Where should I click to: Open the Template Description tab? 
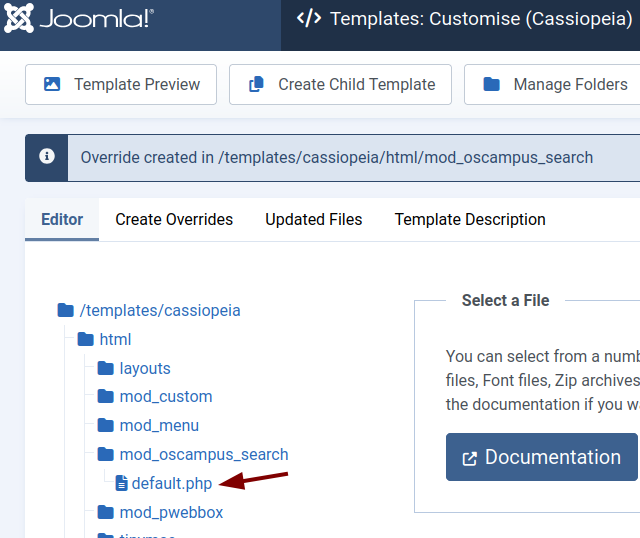(x=470, y=220)
